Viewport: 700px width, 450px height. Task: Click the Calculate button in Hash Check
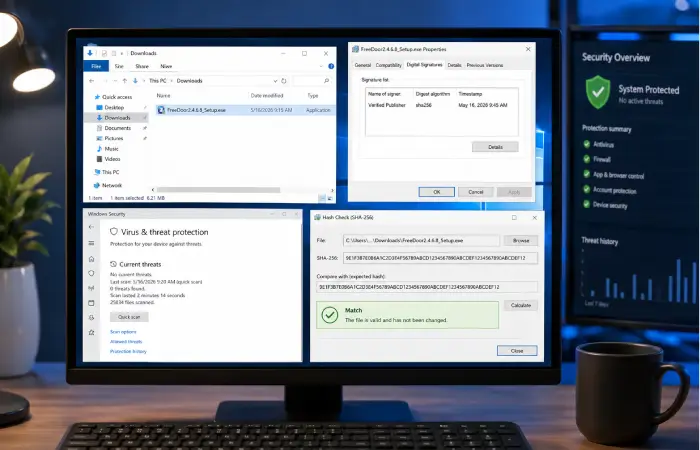[521, 305]
